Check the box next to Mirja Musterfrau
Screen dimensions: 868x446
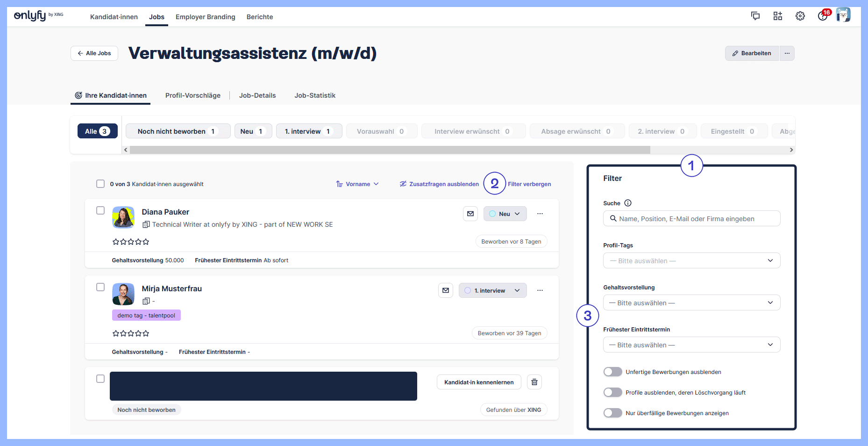pyautogui.click(x=100, y=287)
